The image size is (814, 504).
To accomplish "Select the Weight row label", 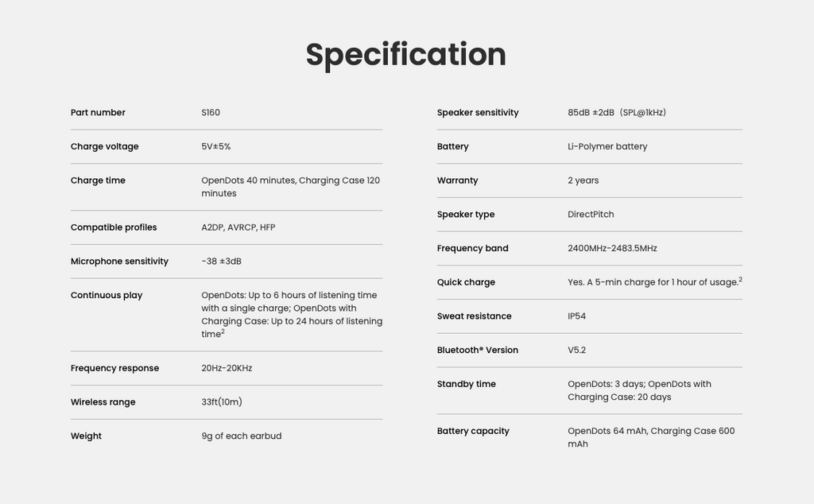I will coord(86,436).
